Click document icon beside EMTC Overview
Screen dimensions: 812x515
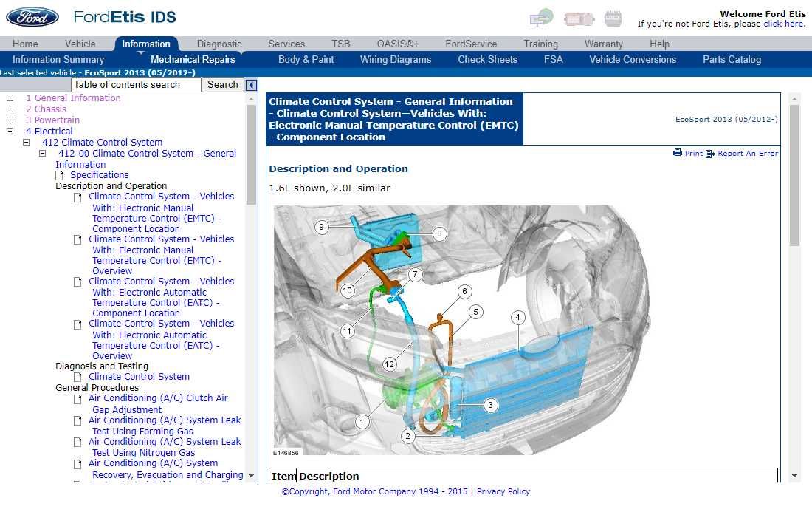tap(78, 239)
